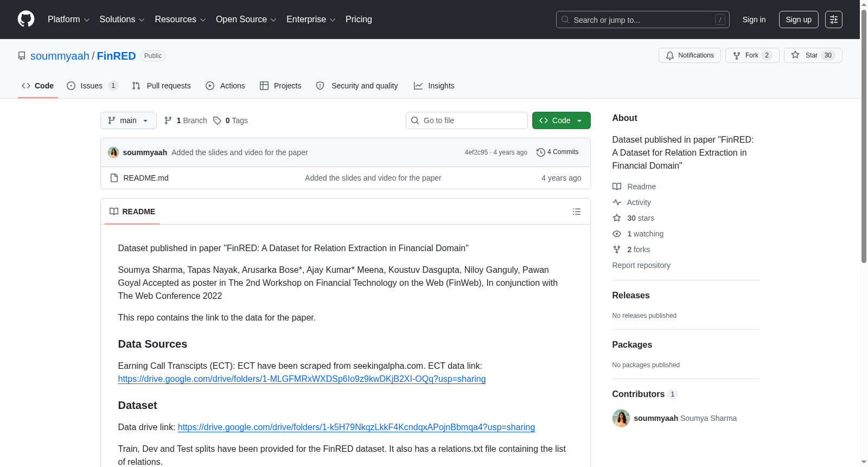Screen dimensions: 868x467
Task: Open the Packages heading link
Action: pyautogui.click(x=632, y=345)
